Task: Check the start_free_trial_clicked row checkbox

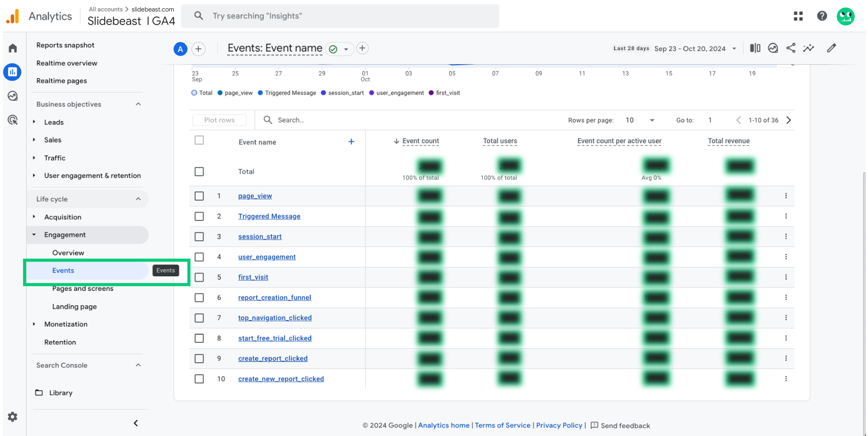Action: coord(199,338)
